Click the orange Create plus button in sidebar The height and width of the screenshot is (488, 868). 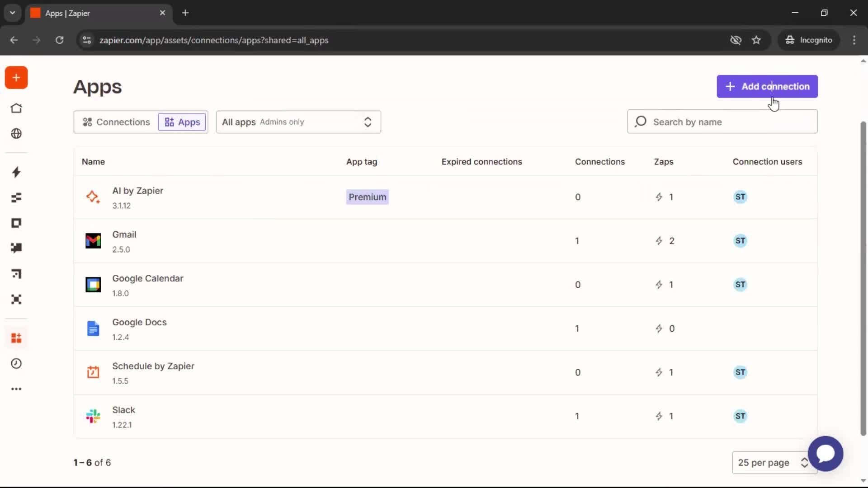[16, 78]
